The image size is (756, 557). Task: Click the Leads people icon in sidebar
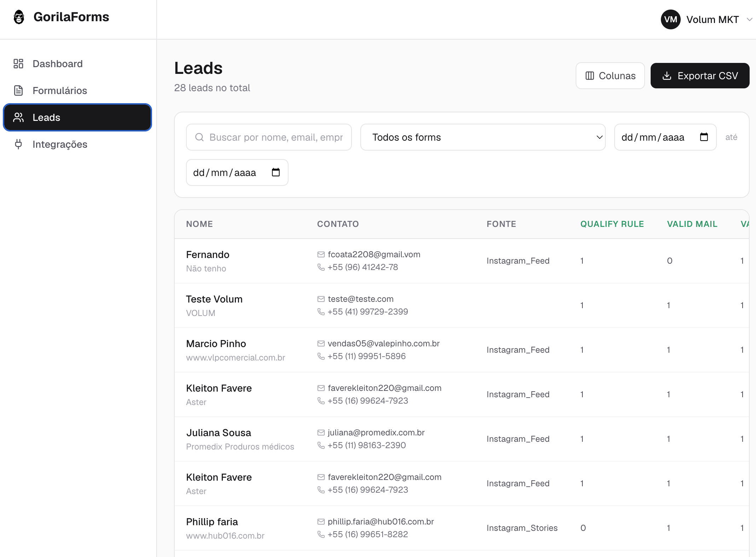18,117
